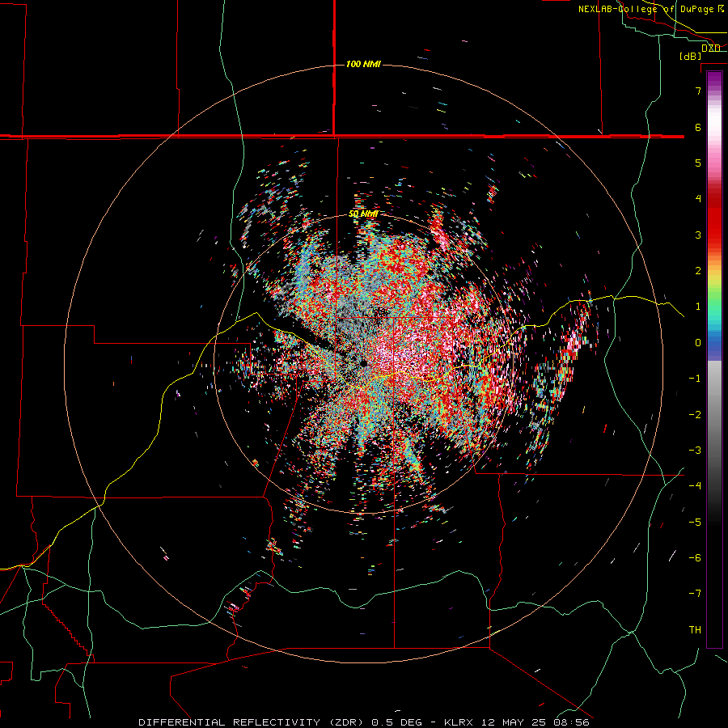Click the DIFFERENTIAL REFLECTIVITY (ZDR) title text

pyautogui.click(x=252, y=722)
